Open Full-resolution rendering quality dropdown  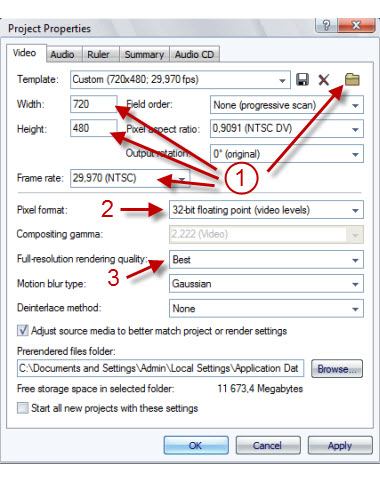click(x=266, y=260)
